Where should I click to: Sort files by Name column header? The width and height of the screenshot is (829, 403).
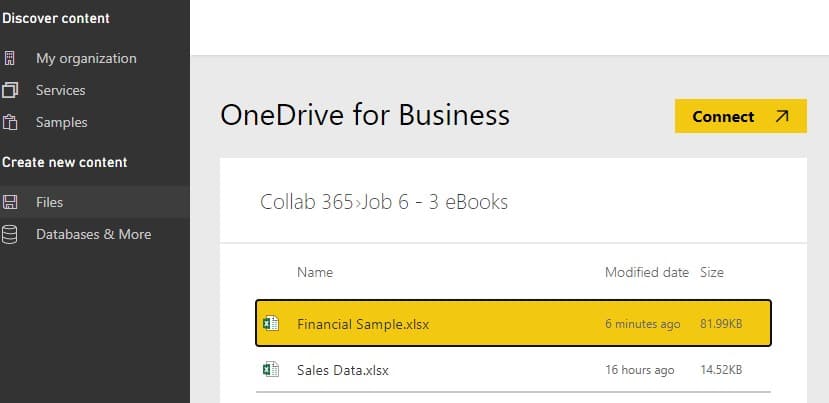(315, 272)
